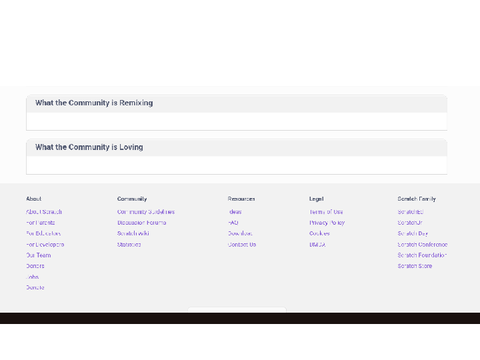Click the Donate link under About
480x360 pixels.
[x=35, y=287]
